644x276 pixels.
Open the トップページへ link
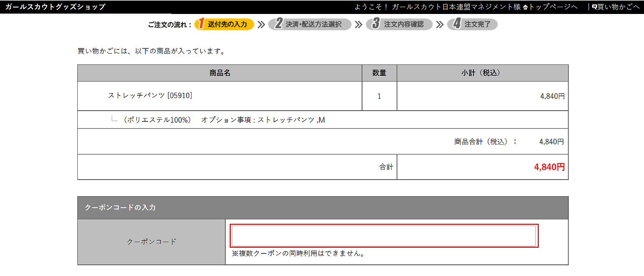click(553, 7)
